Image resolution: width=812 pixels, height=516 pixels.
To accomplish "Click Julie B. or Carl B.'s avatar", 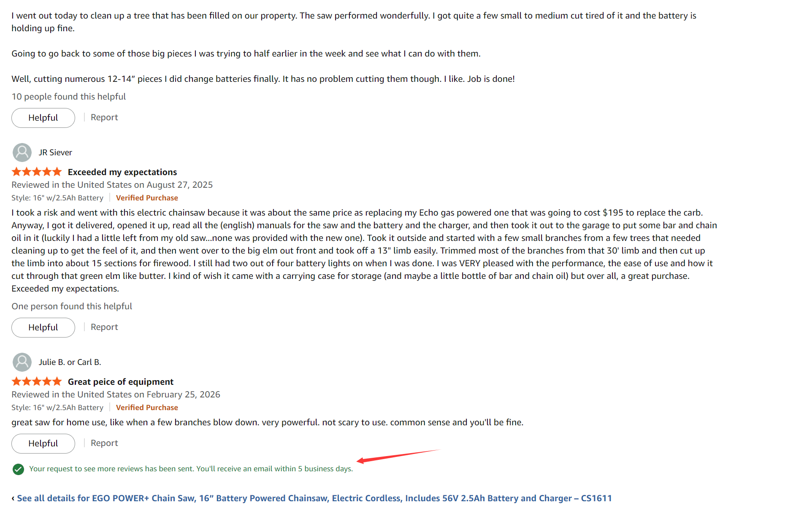I will pyautogui.click(x=22, y=362).
